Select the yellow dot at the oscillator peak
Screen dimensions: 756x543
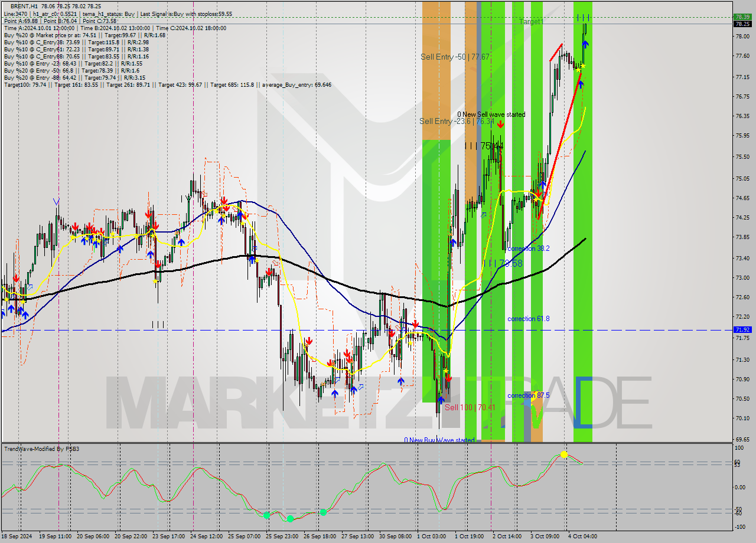click(x=564, y=454)
